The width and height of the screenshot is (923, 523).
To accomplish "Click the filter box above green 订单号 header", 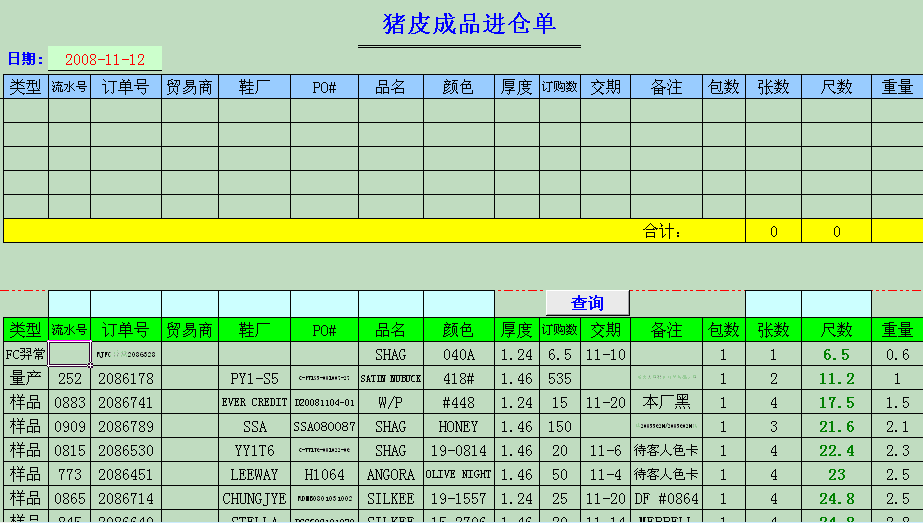I will [126, 303].
